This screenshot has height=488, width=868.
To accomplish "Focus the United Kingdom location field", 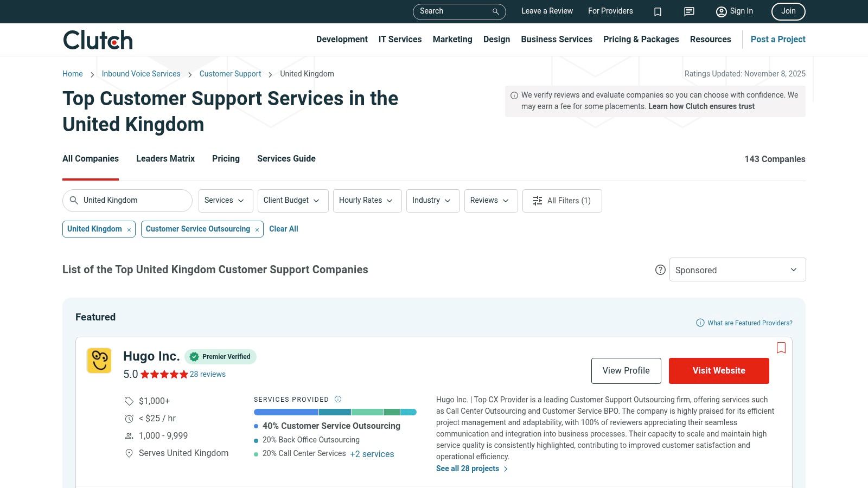I will tap(127, 201).
